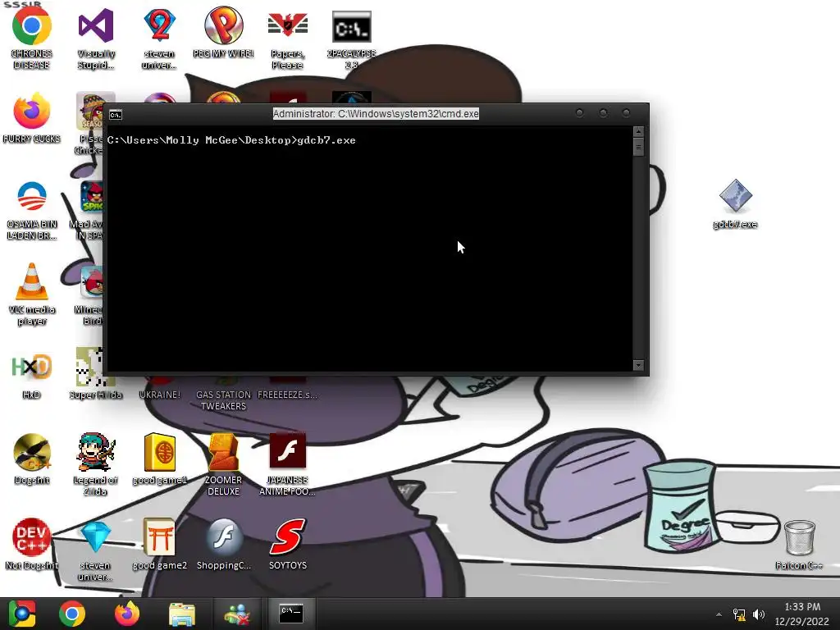The width and height of the screenshot is (840, 630).
Task: Maximize the cmd window
Action: click(603, 113)
